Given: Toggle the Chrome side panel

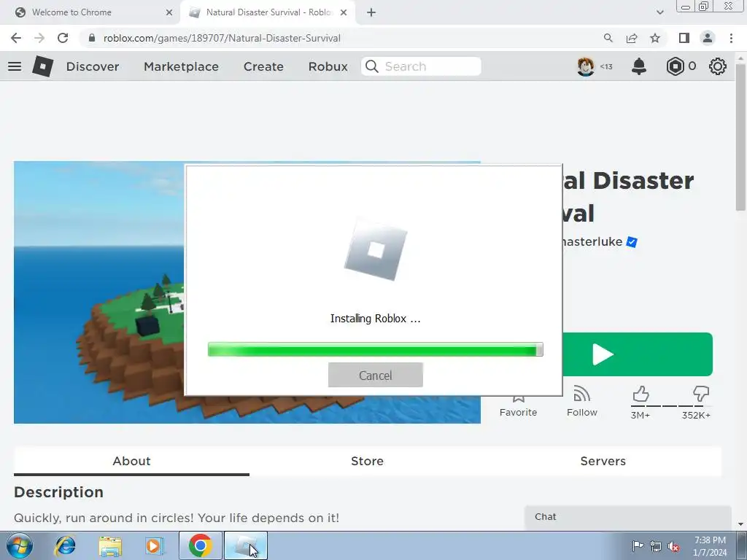Looking at the screenshot, I should tap(684, 38).
